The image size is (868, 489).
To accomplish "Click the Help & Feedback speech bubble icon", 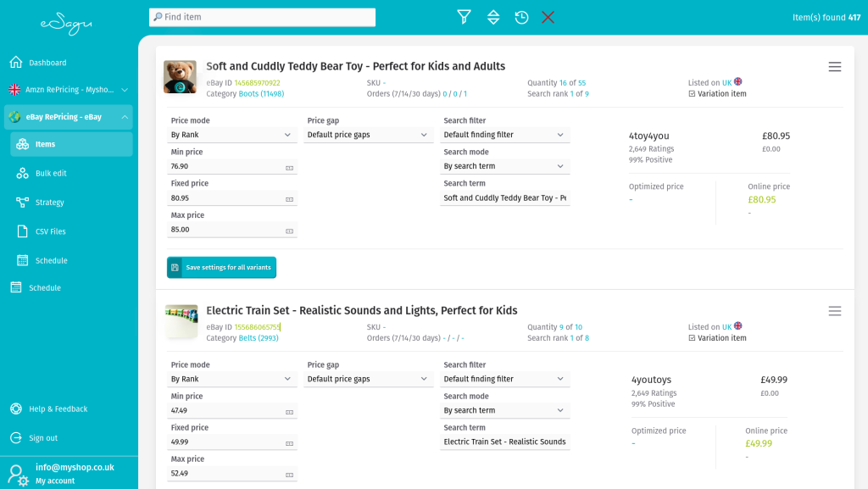I will pyautogui.click(x=14, y=408).
